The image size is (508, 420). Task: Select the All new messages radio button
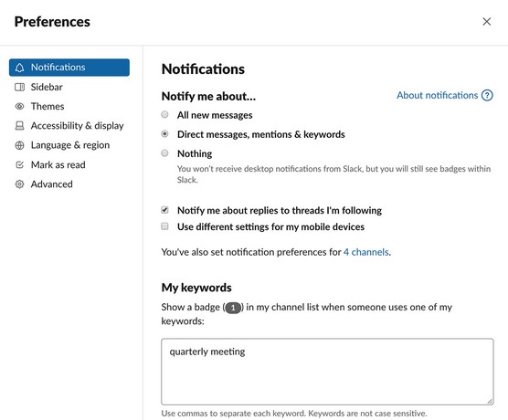tap(164, 114)
